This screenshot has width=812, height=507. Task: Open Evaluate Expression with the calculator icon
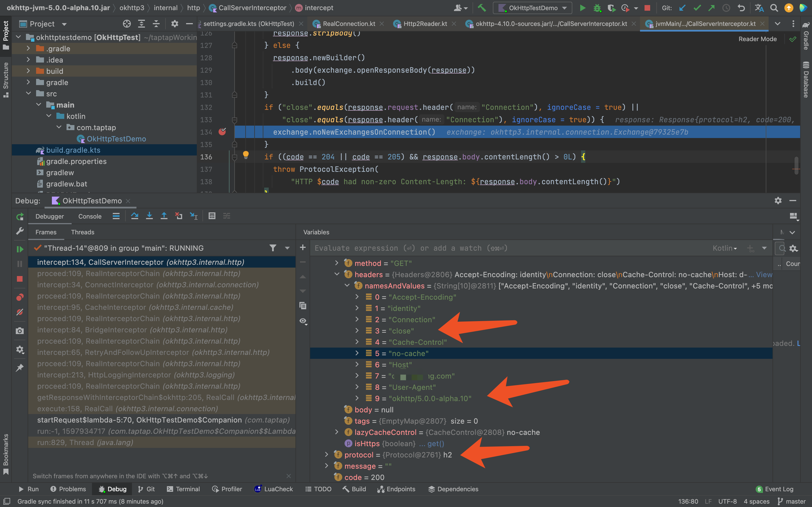tap(212, 216)
